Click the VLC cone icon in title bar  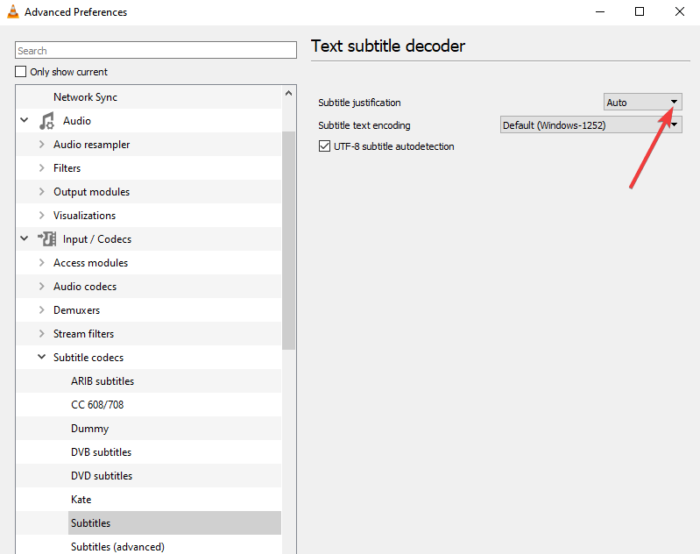[x=13, y=12]
